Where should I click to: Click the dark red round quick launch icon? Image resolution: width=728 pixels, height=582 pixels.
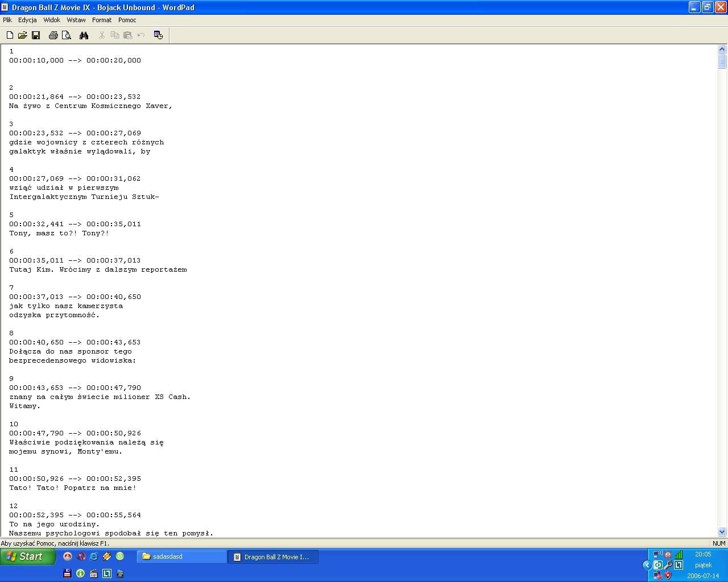point(81,556)
